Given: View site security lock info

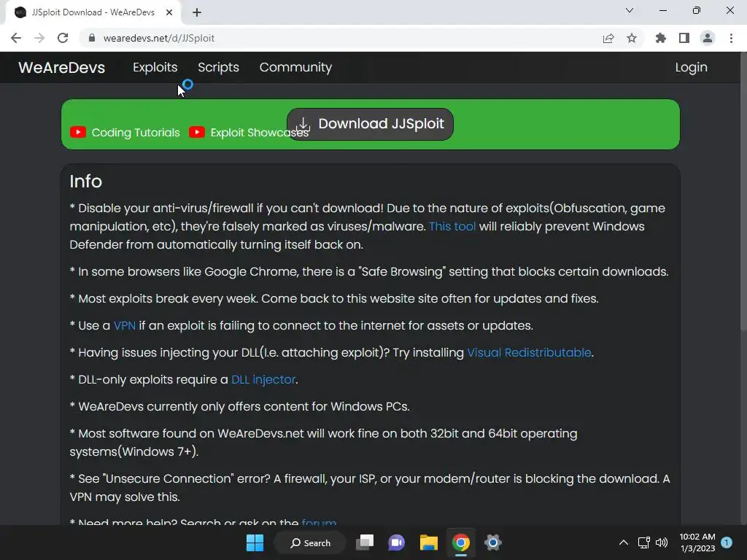Looking at the screenshot, I should click(x=92, y=38).
